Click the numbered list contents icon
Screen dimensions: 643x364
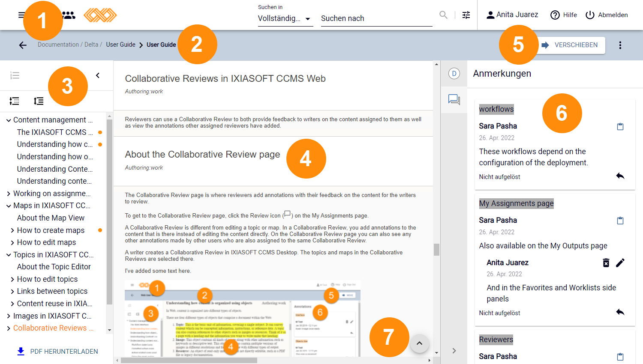[x=15, y=75]
